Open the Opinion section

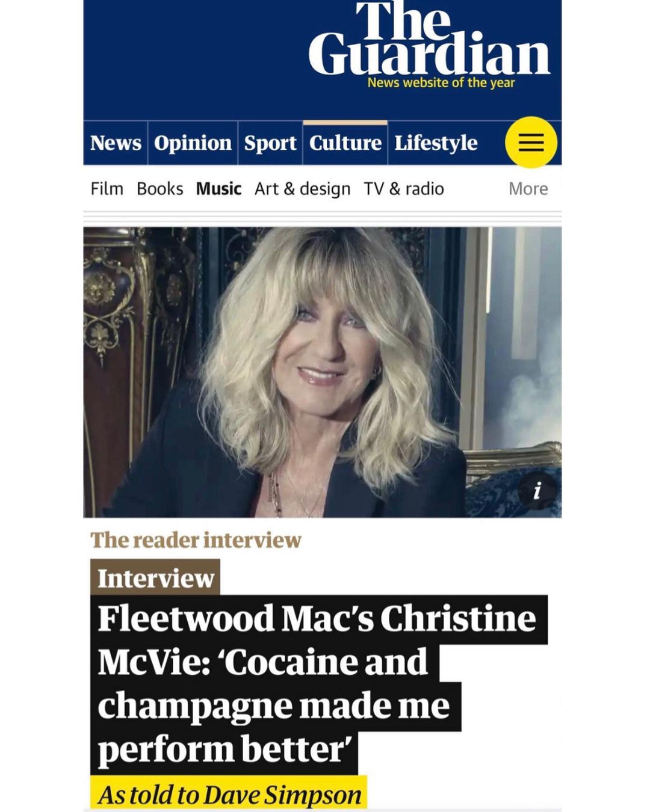(193, 143)
